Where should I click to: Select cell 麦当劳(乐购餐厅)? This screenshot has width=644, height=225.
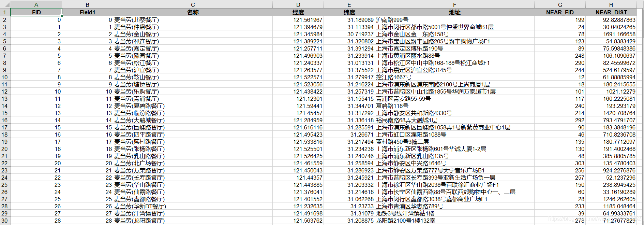(x=193, y=92)
